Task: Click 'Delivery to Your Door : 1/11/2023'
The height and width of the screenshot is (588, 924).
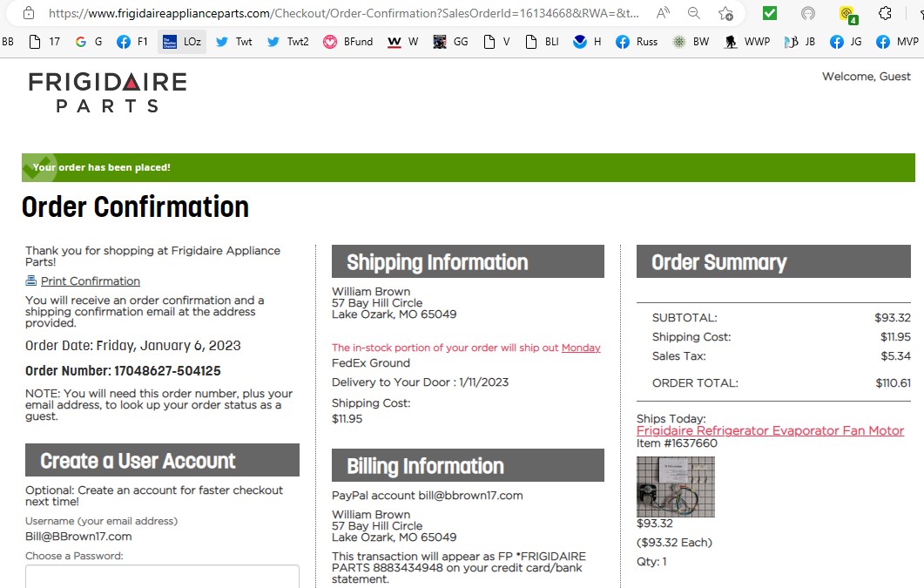Action: [x=420, y=382]
